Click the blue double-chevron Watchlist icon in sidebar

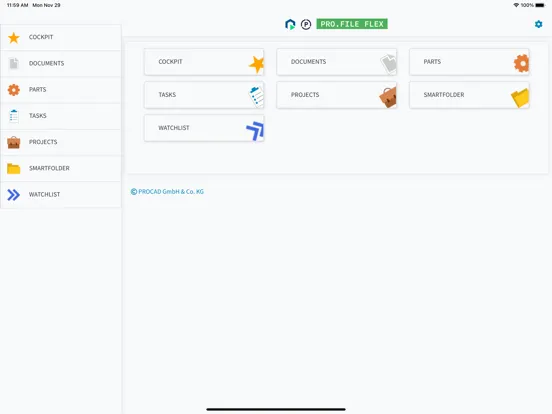(x=14, y=194)
